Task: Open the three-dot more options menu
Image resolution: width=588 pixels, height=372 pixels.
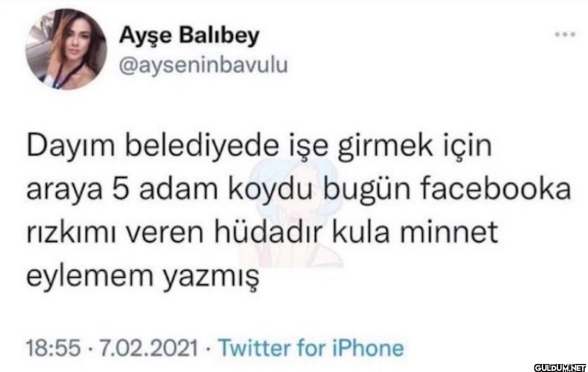Action: pyautogui.click(x=565, y=35)
